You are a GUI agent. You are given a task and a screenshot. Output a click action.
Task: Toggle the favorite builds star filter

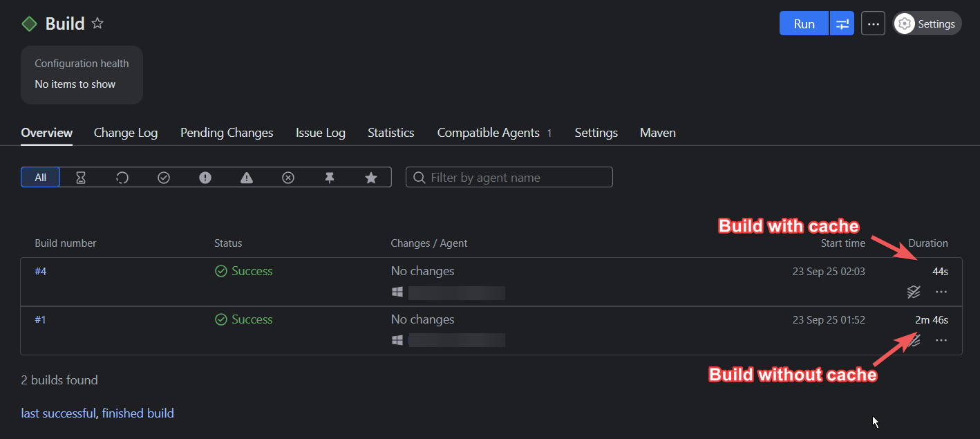coord(371,178)
